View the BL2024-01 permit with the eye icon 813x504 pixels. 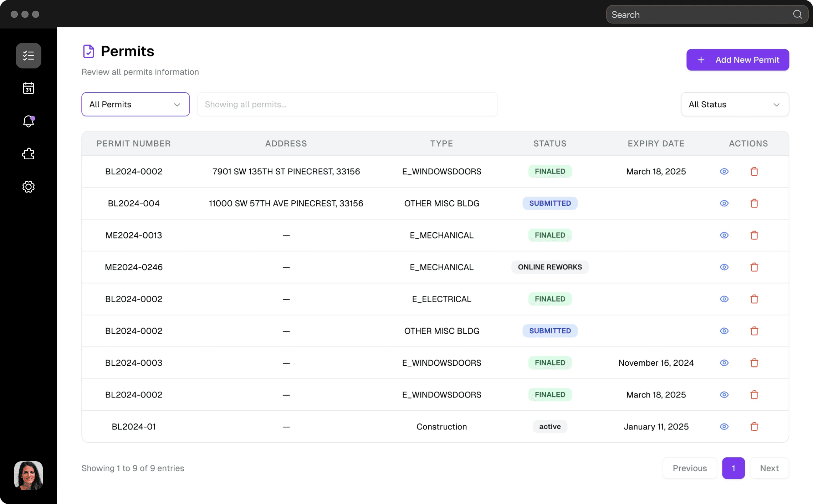coord(724,426)
